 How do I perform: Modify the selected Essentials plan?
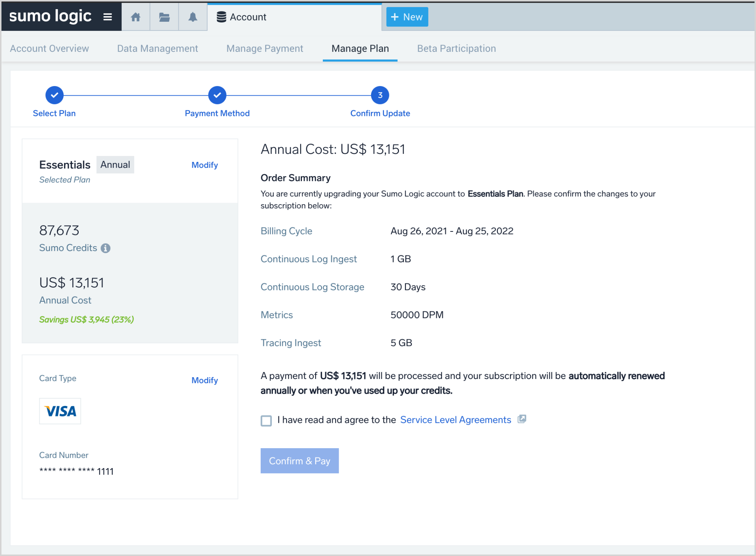pyautogui.click(x=204, y=165)
